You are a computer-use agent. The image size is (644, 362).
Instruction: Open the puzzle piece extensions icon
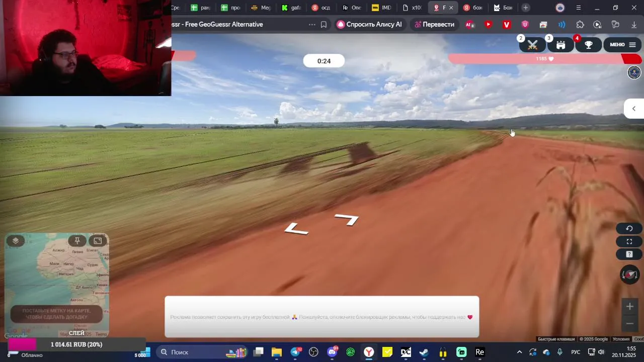pyautogui.click(x=580, y=24)
